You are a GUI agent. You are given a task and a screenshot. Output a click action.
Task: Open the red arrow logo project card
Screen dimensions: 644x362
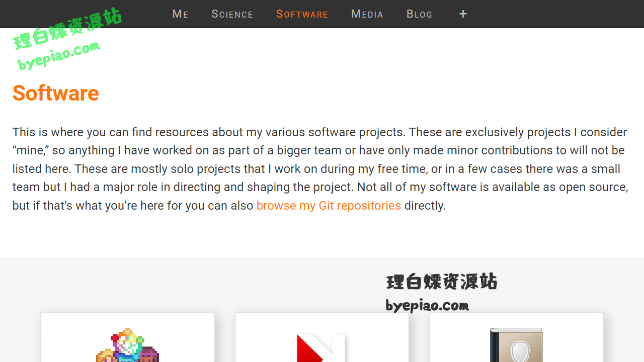[322, 337]
